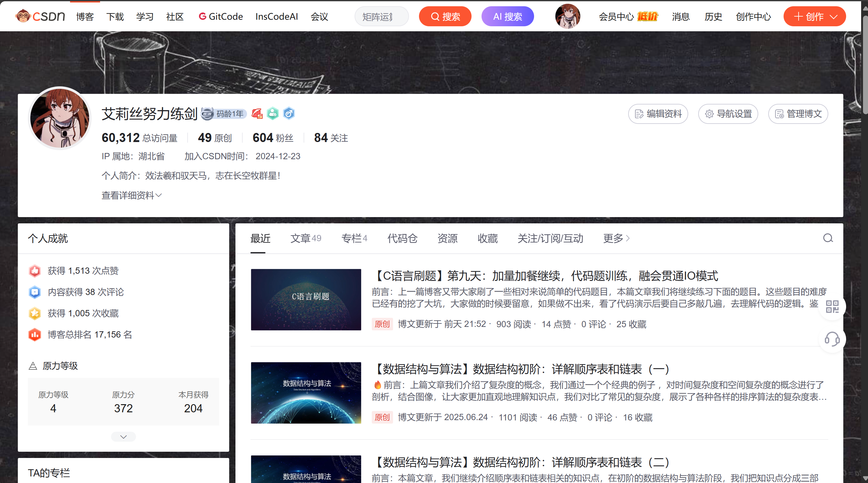Click the 编辑资料 button
868x483 pixels.
[658, 114]
